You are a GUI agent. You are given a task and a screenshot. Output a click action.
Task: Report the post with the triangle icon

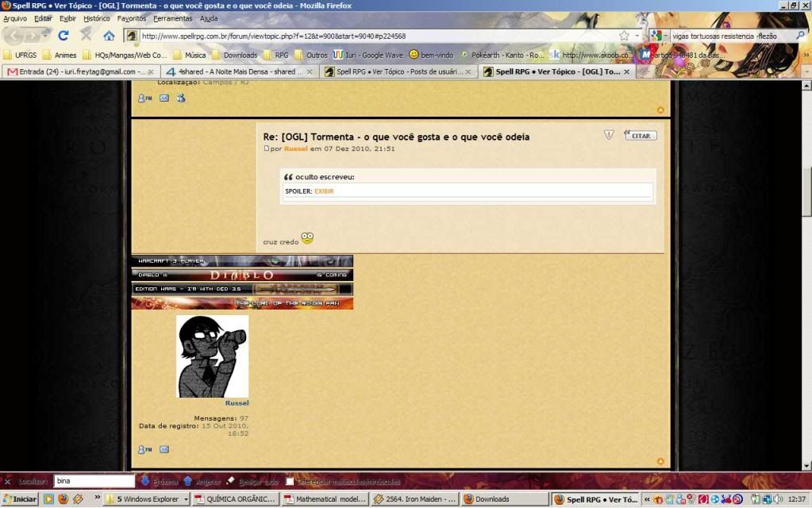609,136
